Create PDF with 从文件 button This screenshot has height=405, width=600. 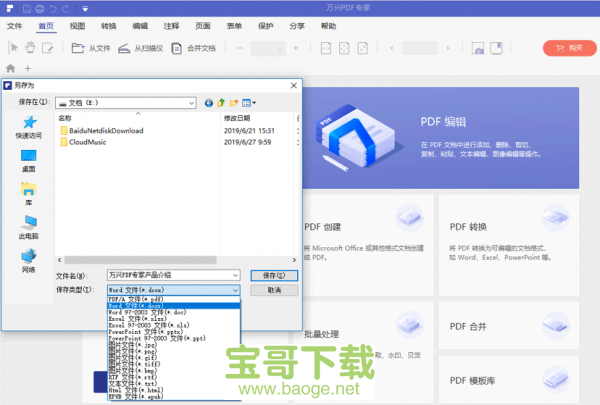click(91, 48)
